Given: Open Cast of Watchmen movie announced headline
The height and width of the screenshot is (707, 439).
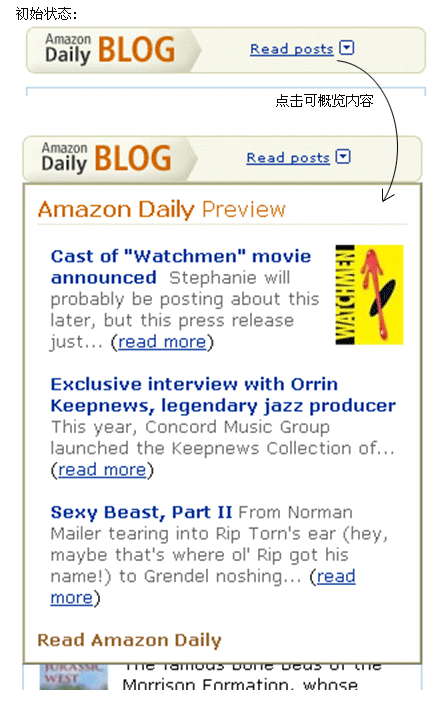Looking at the screenshot, I should (x=181, y=266).
